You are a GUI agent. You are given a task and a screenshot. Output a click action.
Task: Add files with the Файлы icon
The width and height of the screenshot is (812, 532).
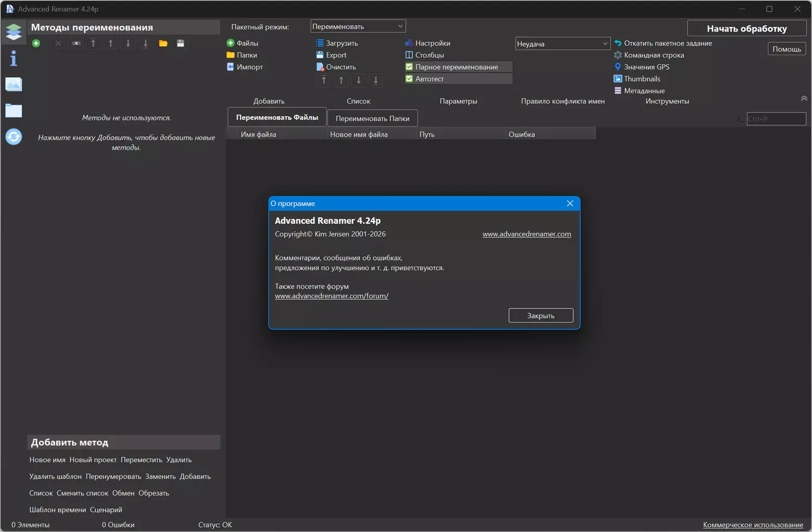click(231, 43)
